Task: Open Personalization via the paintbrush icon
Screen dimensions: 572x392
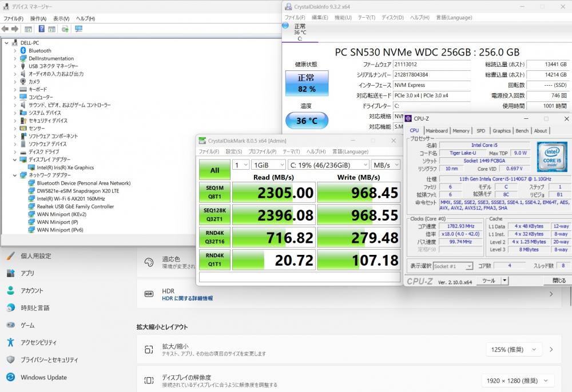Action: click(x=10, y=256)
